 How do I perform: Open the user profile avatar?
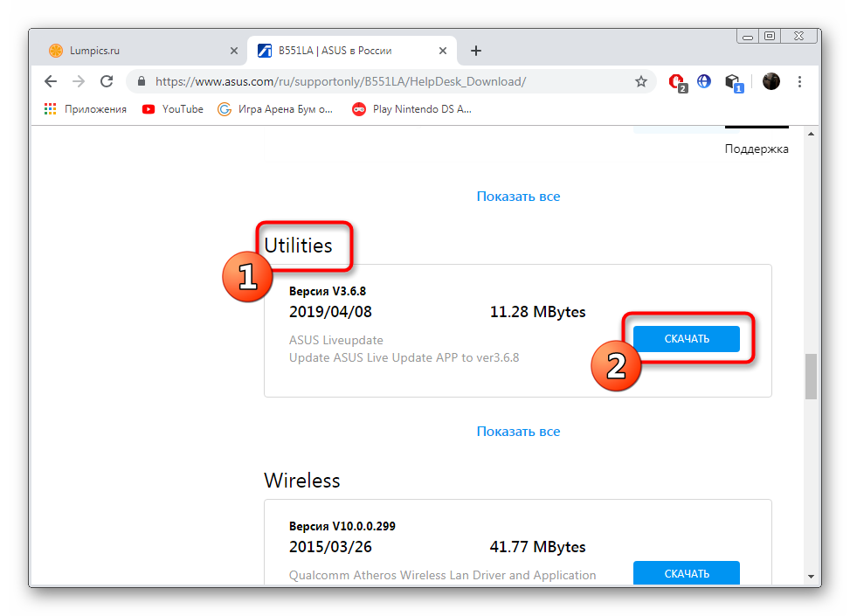click(771, 81)
